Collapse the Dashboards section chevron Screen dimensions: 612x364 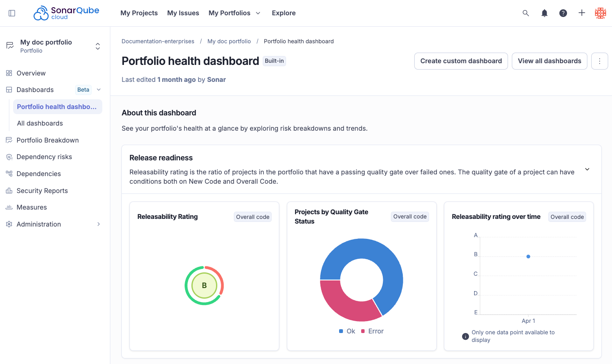point(98,90)
